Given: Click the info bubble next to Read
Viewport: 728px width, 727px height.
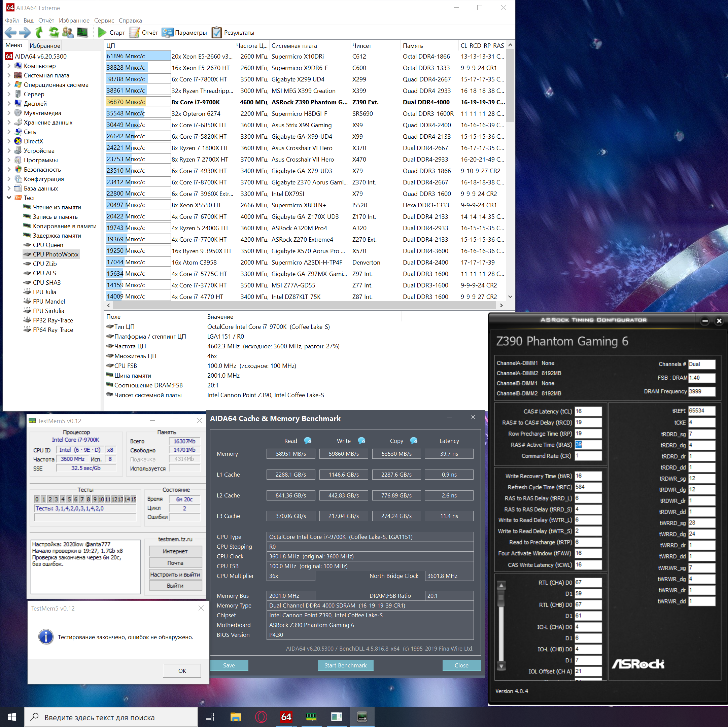Looking at the screenshot, I should coord(308,441).
